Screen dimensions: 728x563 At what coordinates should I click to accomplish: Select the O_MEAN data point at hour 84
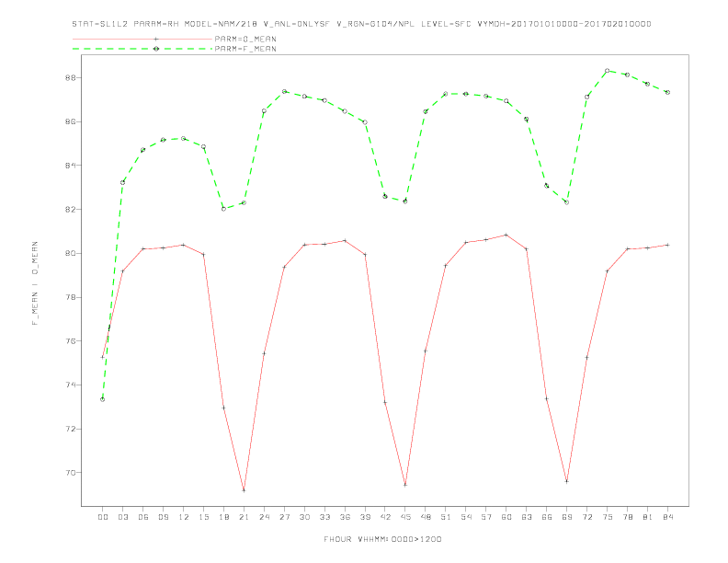click(667, 245)
